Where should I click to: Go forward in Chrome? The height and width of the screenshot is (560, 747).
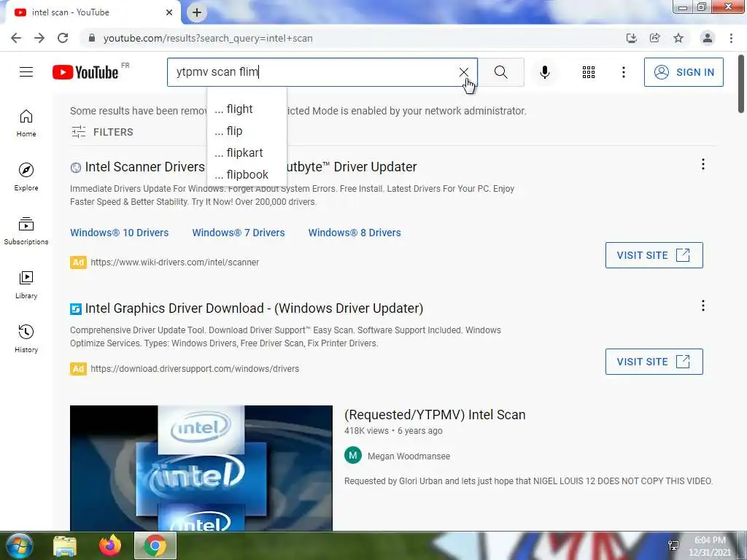click(x=39, y=38)
